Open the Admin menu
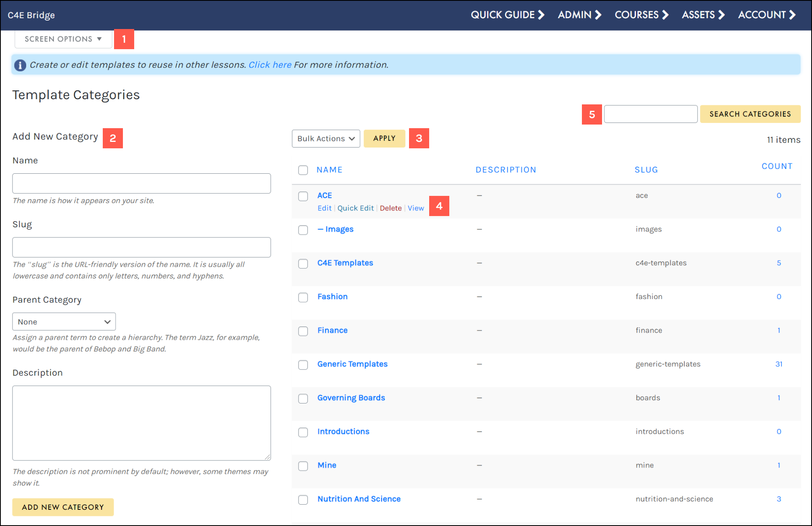 579,15
